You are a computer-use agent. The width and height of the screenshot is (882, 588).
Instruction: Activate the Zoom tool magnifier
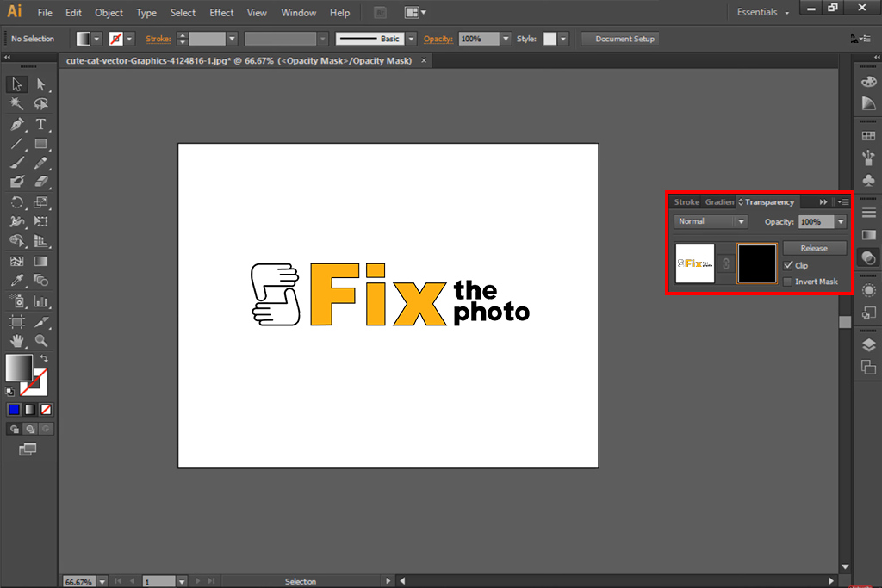pos(40,341)
